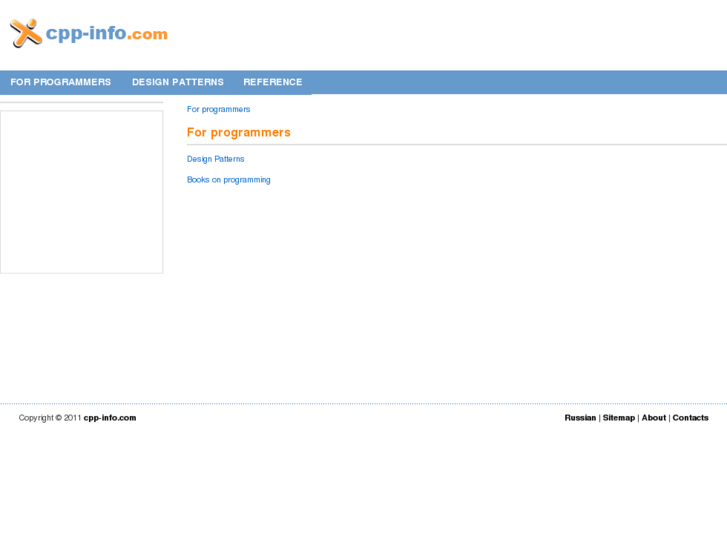Open the Sitemap footer link
The height and width of the screenshot is (545, 727).
(619, 417)
